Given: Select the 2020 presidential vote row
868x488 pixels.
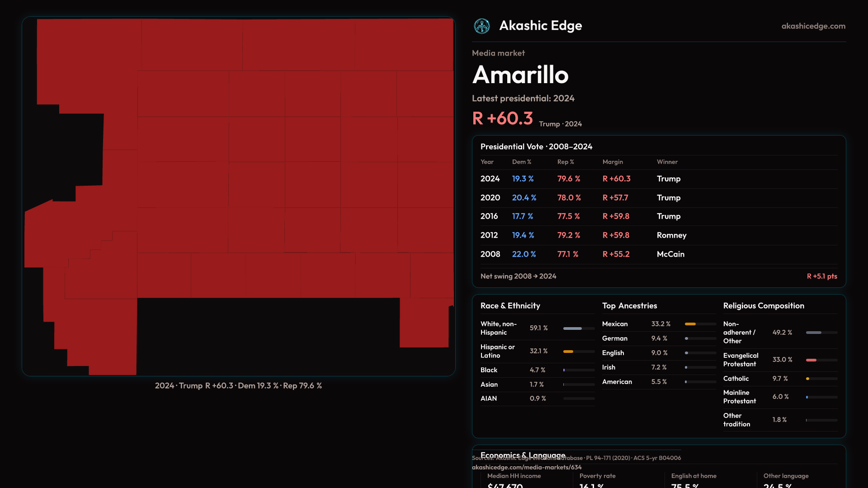Looking at the screenshot, I should 658,198.
